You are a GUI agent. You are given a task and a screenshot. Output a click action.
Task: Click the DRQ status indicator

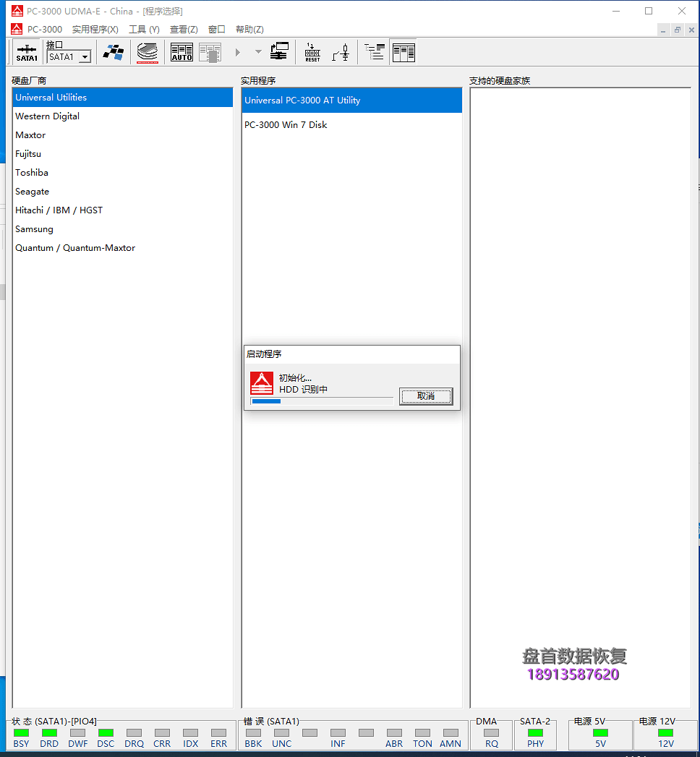pyautogui.click(x=135, y=733)
